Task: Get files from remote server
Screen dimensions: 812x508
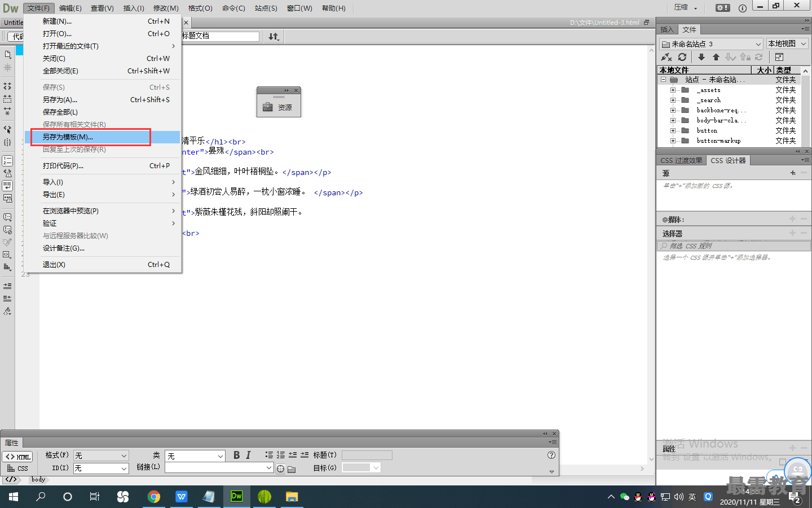Action: pyautogui.click(x=701, y=57)
